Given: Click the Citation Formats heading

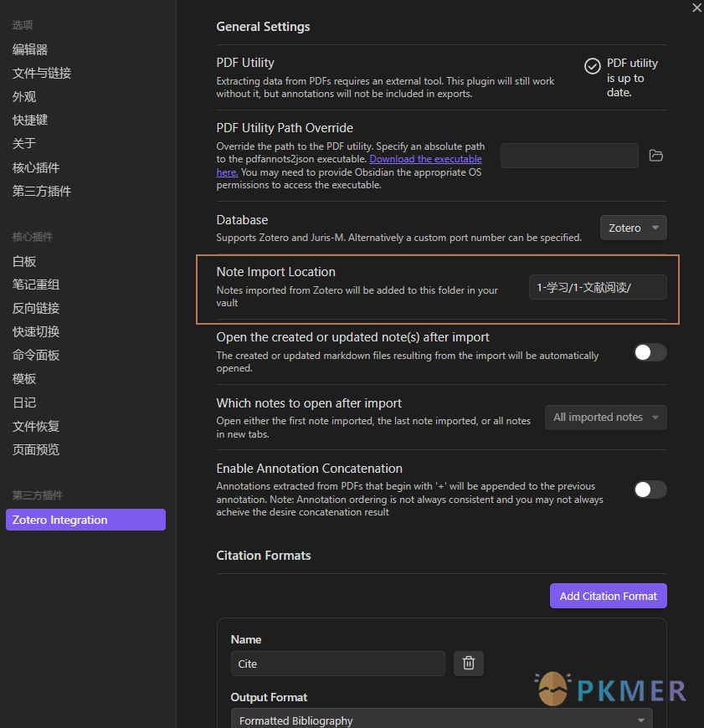Looking at the screenshot, I should [264, 556].
